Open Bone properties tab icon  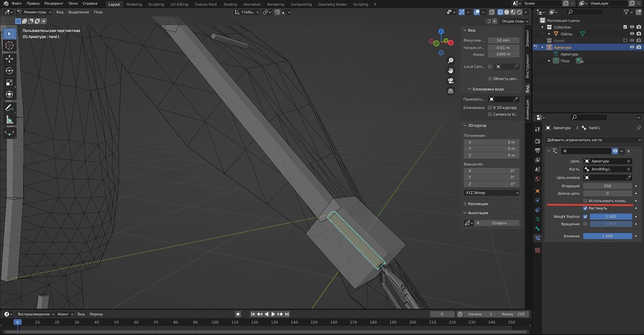click(x=538, y=229)
